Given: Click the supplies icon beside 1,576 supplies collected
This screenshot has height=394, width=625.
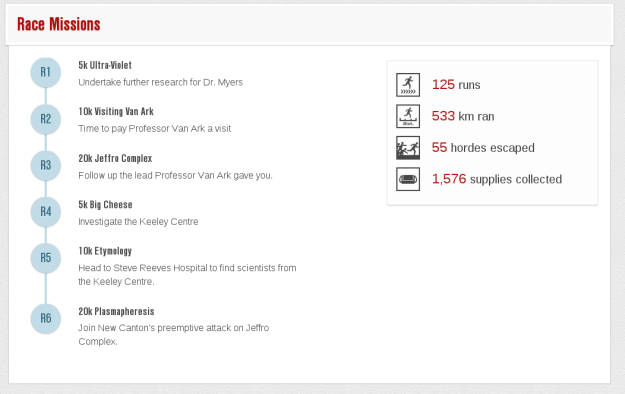Looking at the screenshot, I should pyautogui.click(x=408, y=179).
